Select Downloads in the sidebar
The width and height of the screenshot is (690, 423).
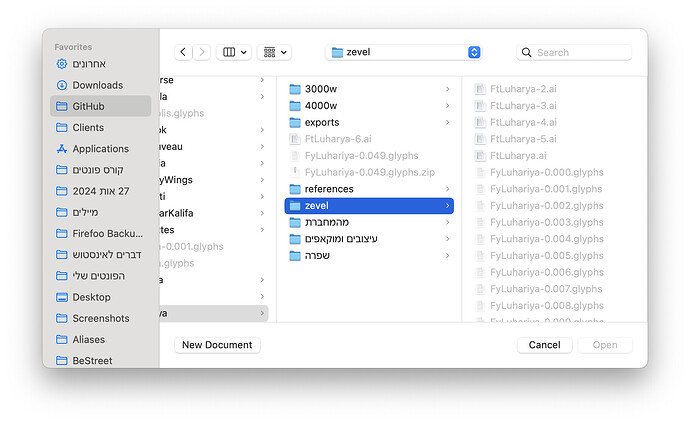click(x=100, y=85)
